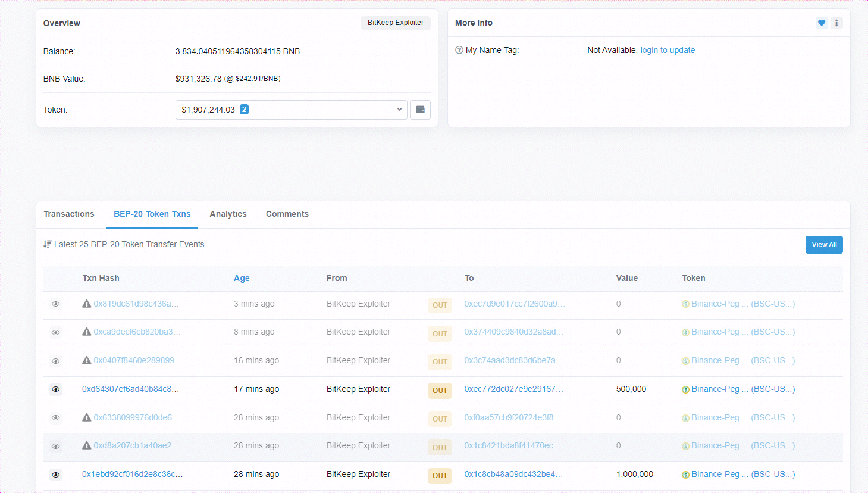Image resolution: width=868 pixels, height=493 pixels.
Task: Click warning triangle beside 0xca9decf6cb820ba3 hash
Action: coord(87,332)
